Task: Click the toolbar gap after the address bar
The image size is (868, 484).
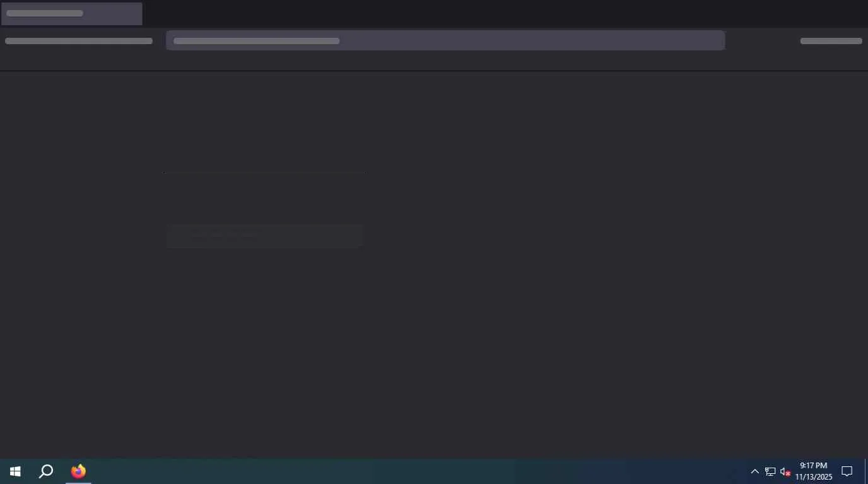Action: click(762, 41)
